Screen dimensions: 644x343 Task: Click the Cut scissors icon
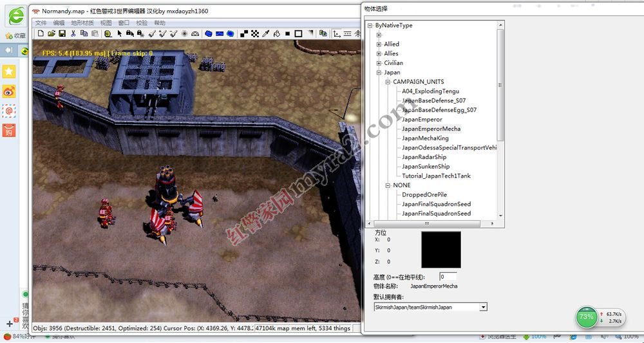click(x=73, y=33)
